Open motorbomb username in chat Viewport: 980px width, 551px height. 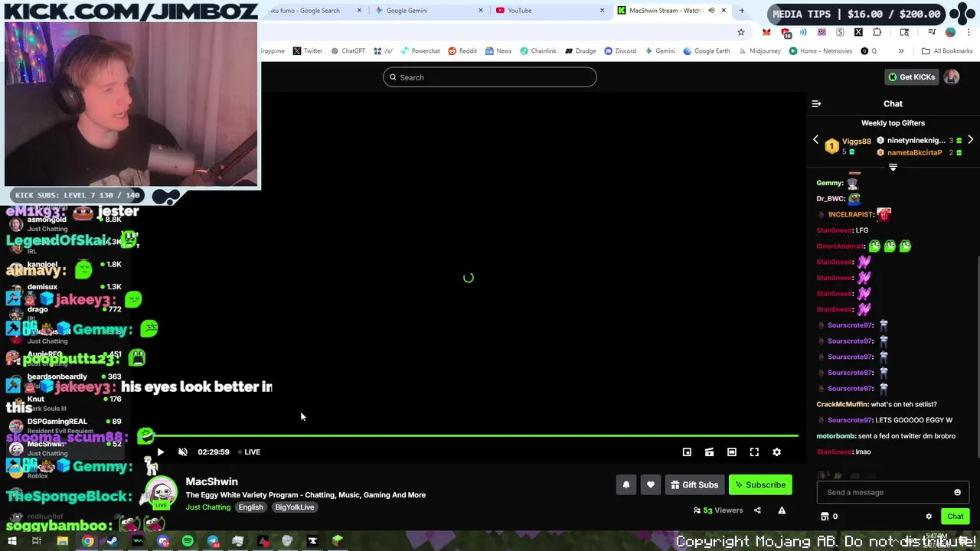point(835,435)
